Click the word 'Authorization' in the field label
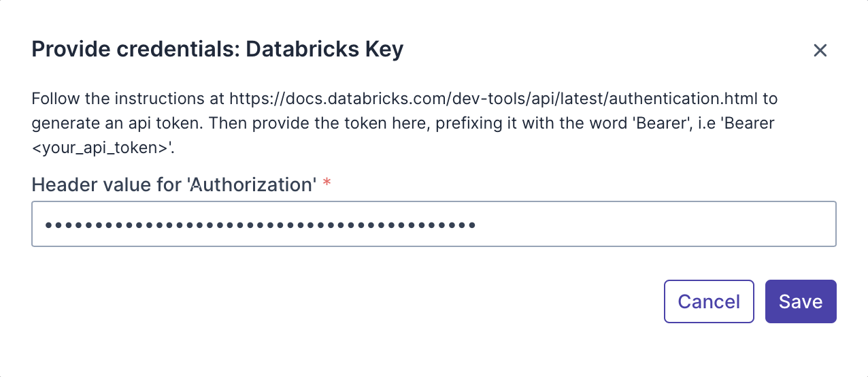The image size is (868, 377). [x=252, y=184]
